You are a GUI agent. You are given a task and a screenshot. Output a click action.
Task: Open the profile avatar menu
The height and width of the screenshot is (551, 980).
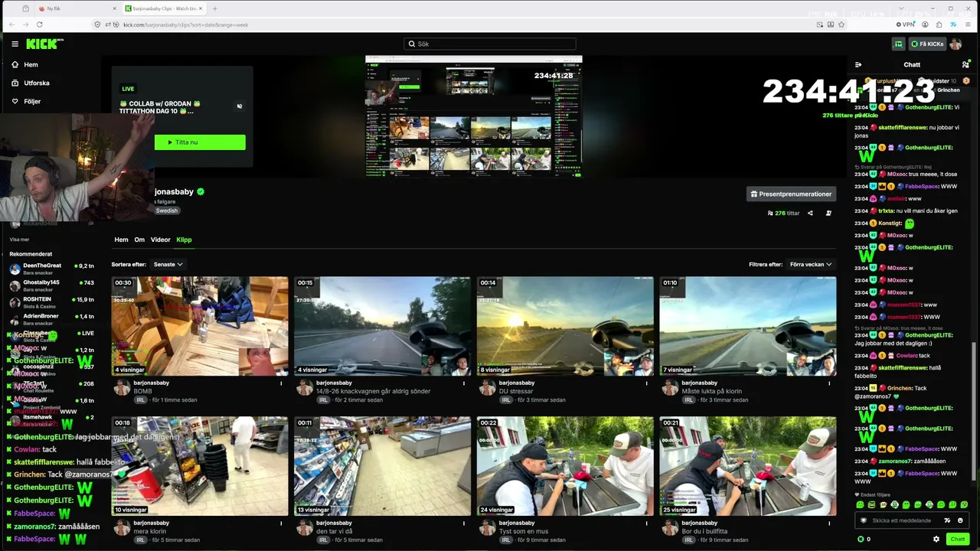955,44
